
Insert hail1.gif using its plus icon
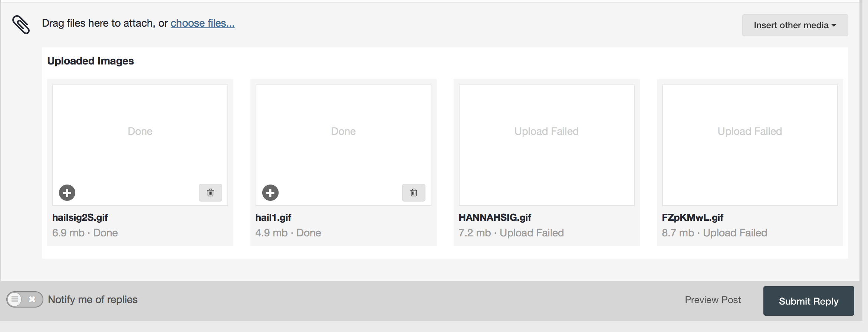pyautogui.click(x=270, y=193)
